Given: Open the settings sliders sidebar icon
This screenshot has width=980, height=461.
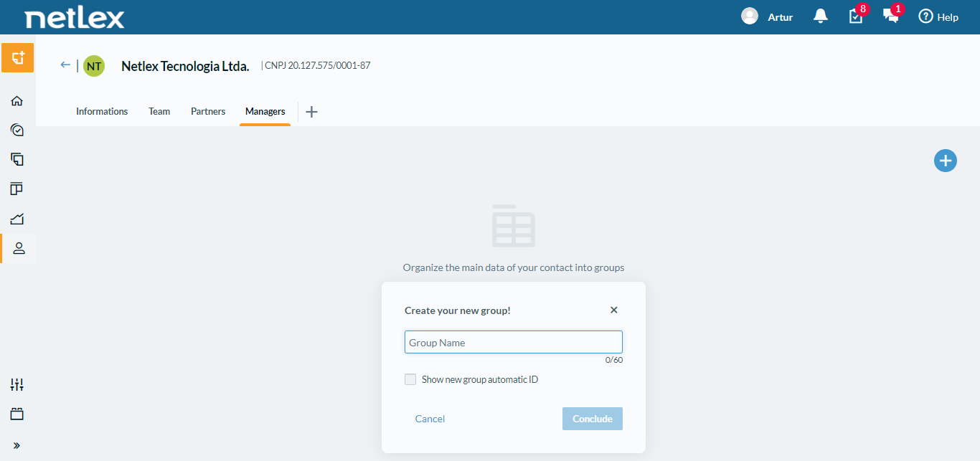Looking at the screenshot, I should click(17, 384).
